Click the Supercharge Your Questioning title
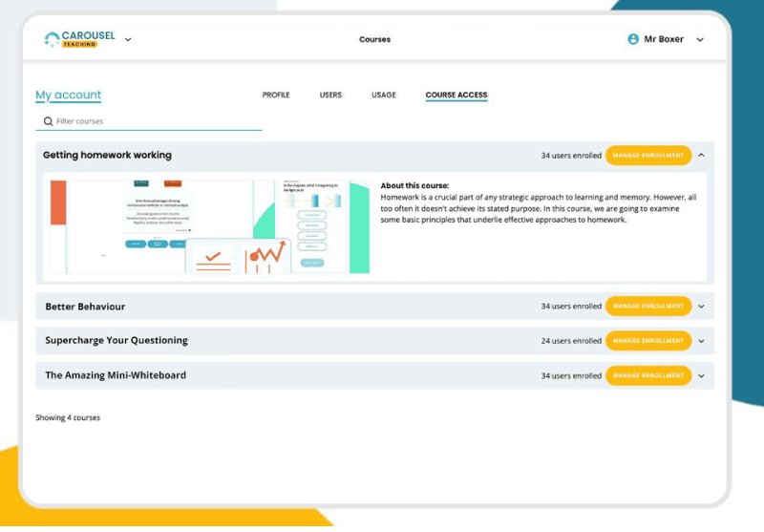 point(117,341)
